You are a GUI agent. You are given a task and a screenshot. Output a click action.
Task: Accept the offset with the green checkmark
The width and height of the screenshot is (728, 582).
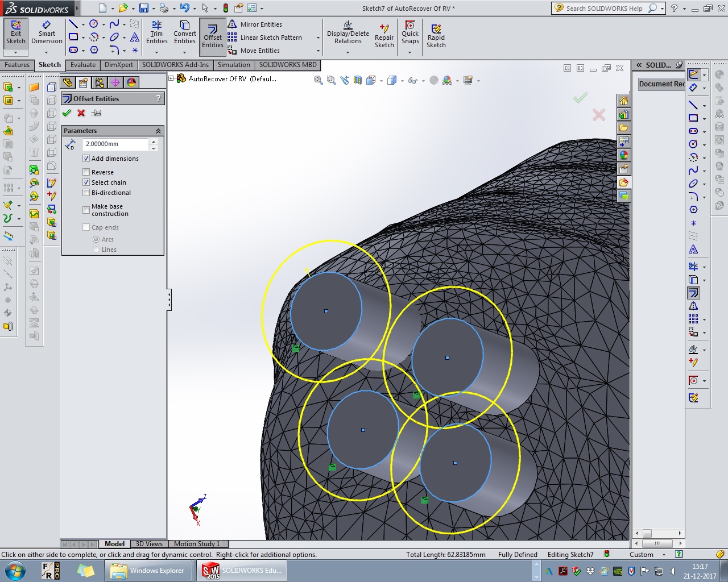(67, 113)
